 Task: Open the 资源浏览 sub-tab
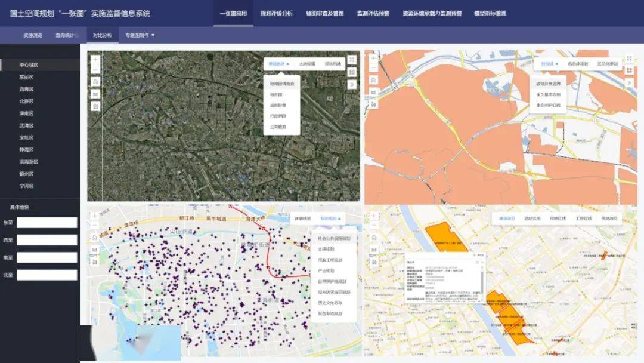(33, 35)
